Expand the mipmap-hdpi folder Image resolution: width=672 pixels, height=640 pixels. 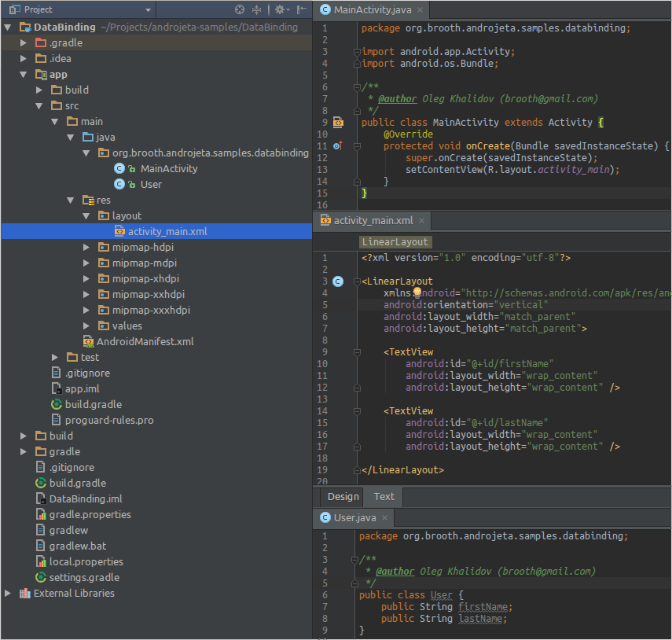pos(86,247)
